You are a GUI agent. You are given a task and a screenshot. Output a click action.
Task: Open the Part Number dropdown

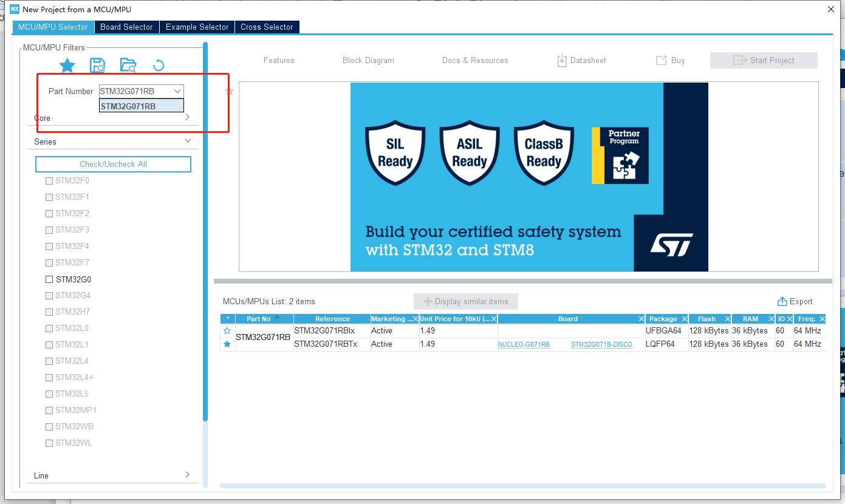[177, 91]
